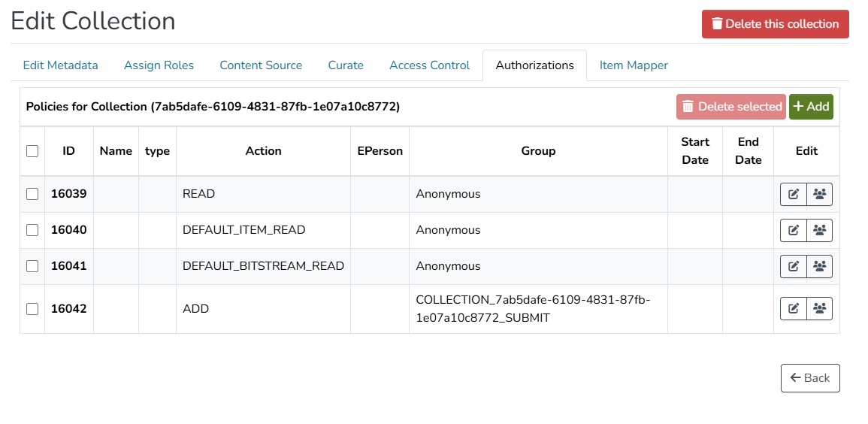Image resolution: width=868 pixels, height=424 pixels.
Task: Go to the Content Source tab
Action: click(261, 65)
